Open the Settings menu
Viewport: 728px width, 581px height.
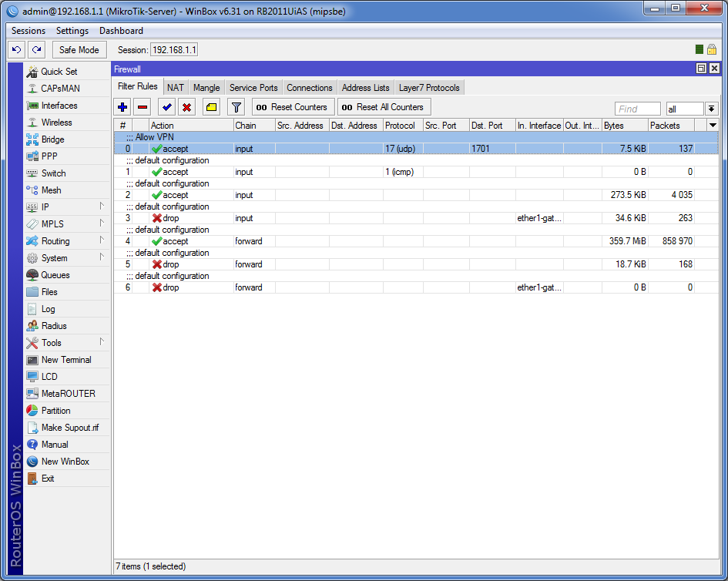(x=72, y=31)
